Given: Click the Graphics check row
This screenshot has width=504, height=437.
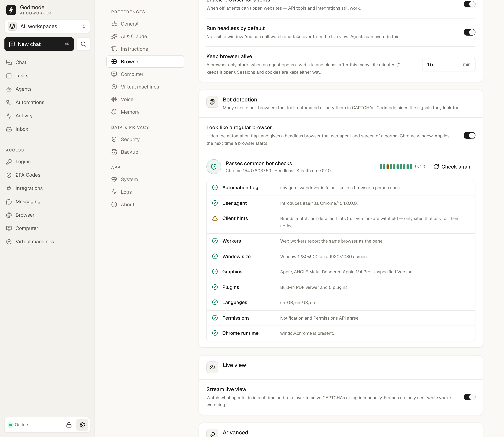Looking at the screenshot, I should coord(341,272).
